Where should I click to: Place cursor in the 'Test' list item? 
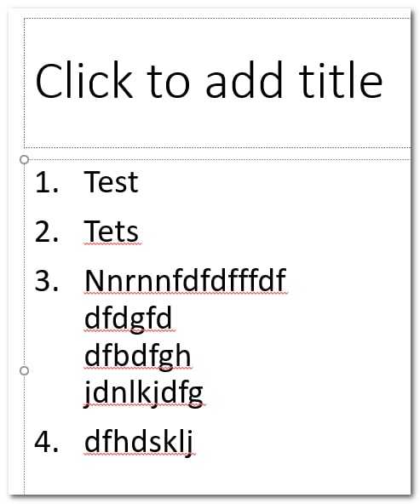111,182
